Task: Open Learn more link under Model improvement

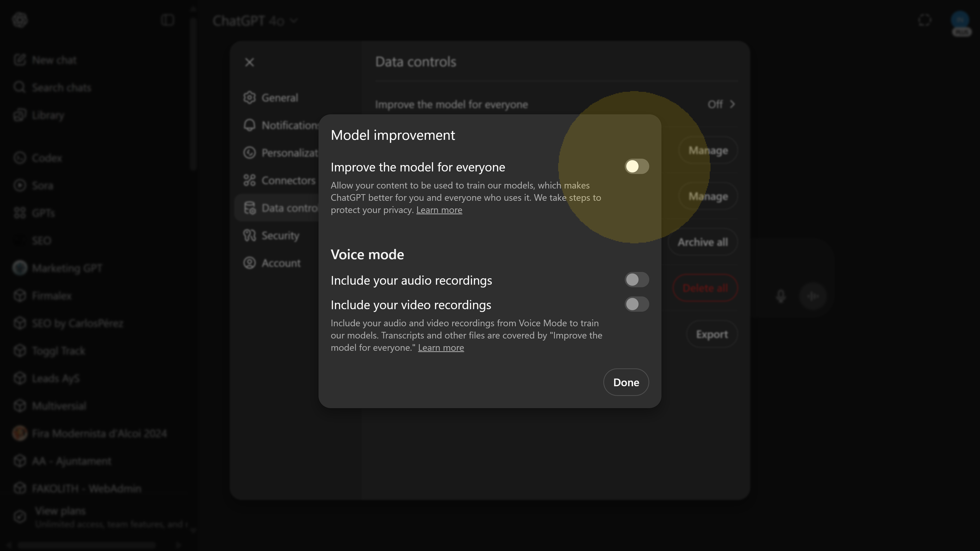Action: tap(439, 210)
